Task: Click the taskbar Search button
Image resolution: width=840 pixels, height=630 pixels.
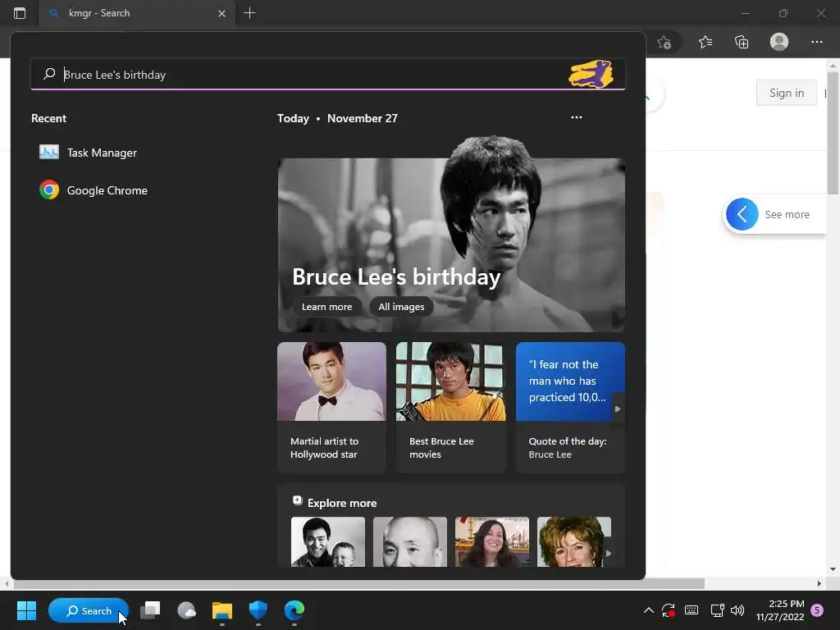Action: [89, 610]
